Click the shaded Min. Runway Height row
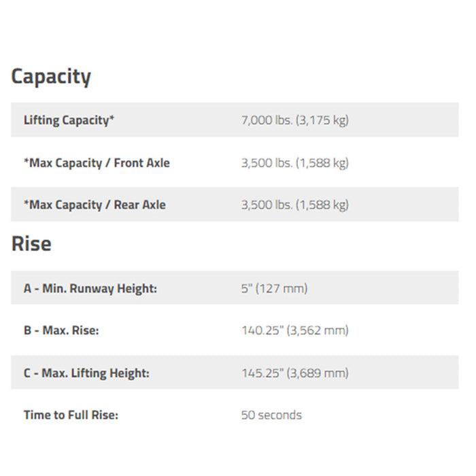The height and width of the screenshot is (476, 476). pos(235,288)
